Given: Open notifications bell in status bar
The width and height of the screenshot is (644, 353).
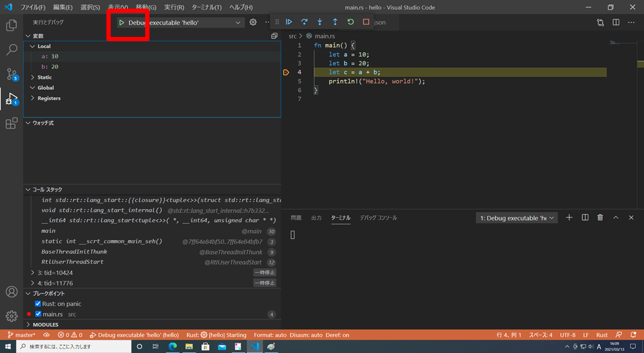Looking at the screenshot, I should click(x=634, y=335).
